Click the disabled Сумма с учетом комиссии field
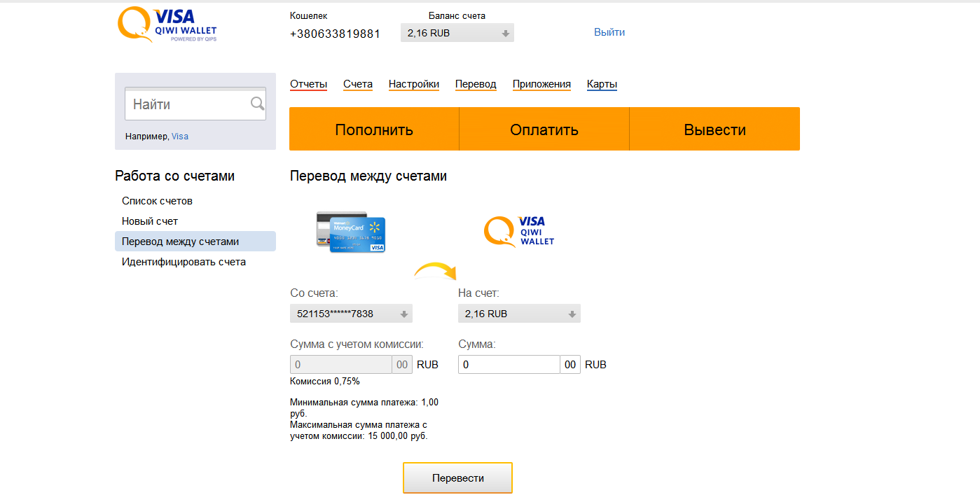This screenshot has width=980, height=495. pos(341,365)
